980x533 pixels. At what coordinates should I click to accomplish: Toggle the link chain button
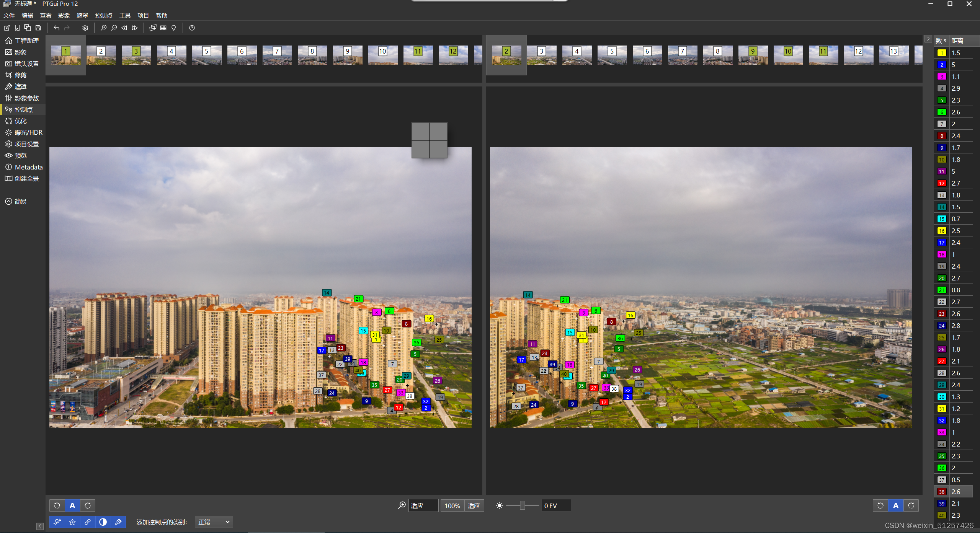[x=88, y=522]
